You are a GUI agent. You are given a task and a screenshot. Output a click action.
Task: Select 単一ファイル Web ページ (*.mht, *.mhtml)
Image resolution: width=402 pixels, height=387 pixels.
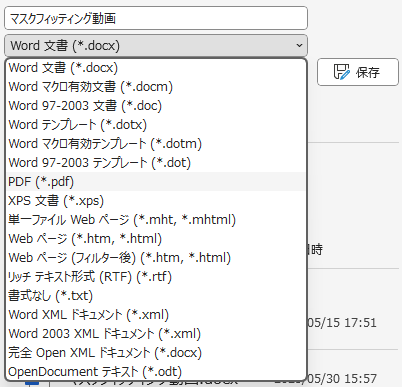156,220
